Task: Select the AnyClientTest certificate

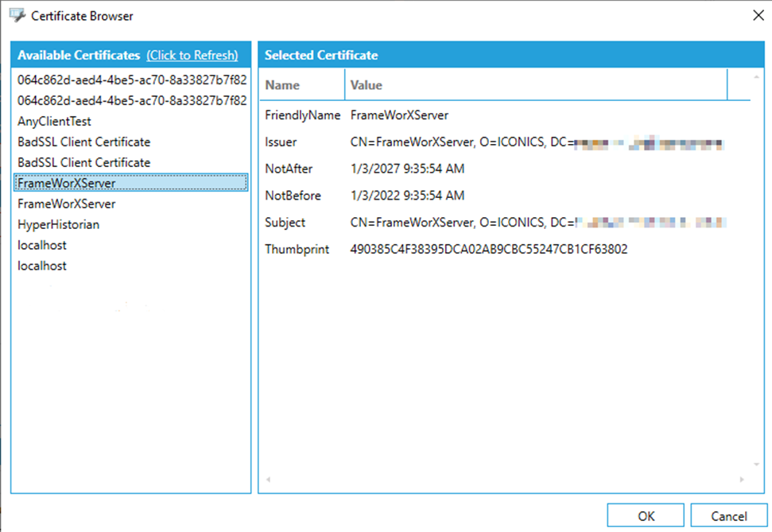Action: point(131,121)
